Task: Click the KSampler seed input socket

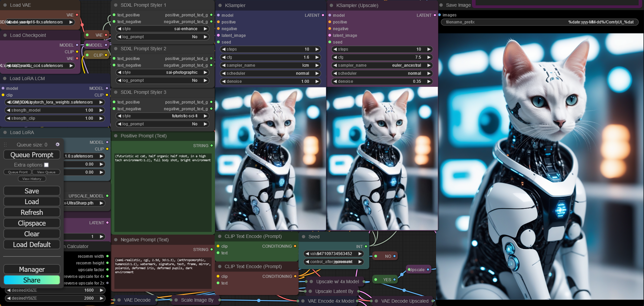Action: click(218, 42)
